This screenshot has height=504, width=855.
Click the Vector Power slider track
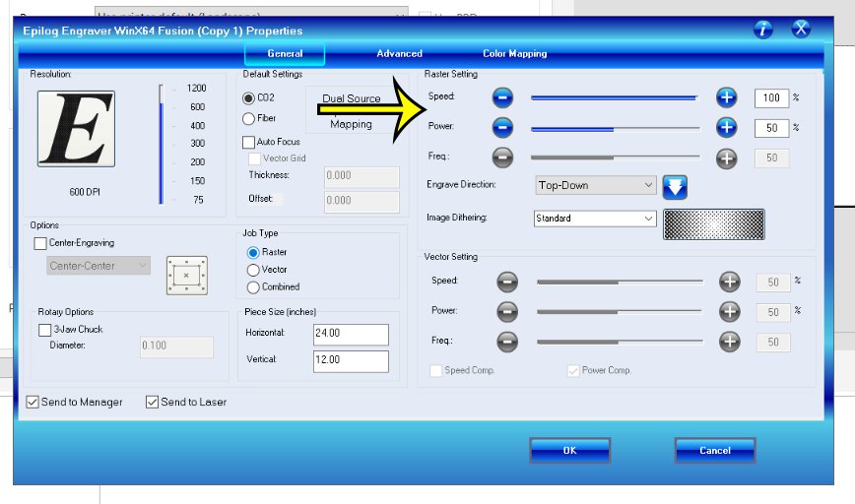(620, 312)
